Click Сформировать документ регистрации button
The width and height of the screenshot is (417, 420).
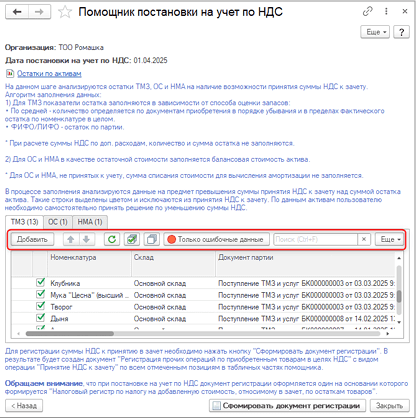[x=287, y=406]
